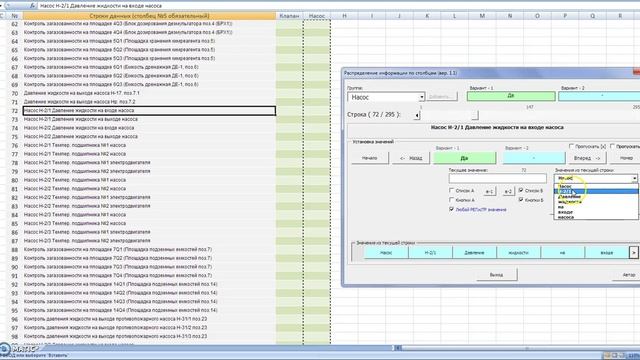Click into the Текущее значение input field
The image size is (640, 360).
pos(498,178)
